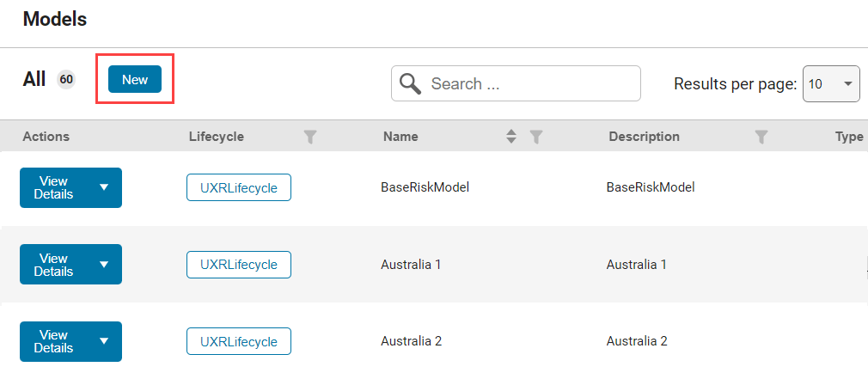Open UXRLifecycle tag in BaseRiskModel row
This screenshot has width=868, height=379.
239,187
